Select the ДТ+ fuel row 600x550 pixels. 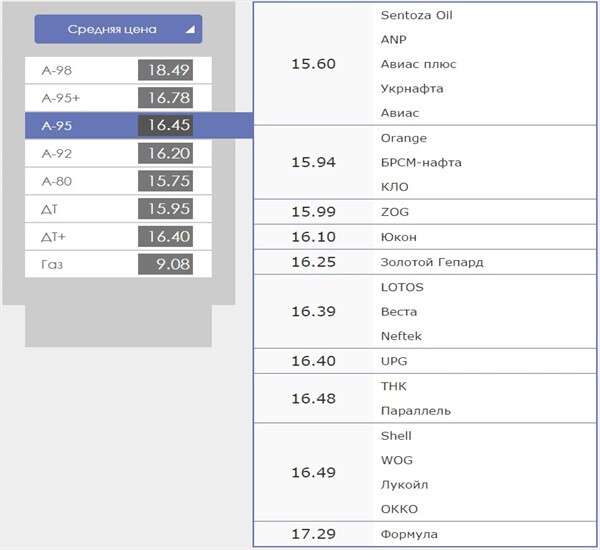coord(118,237)
